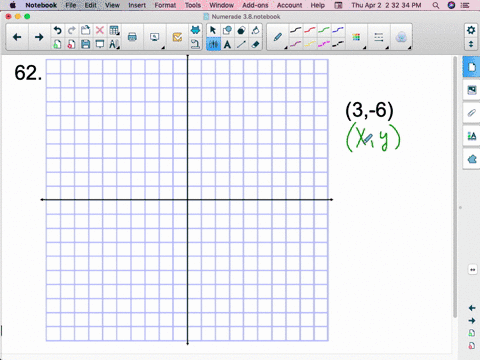
Task: Open the Edit menu
Action: click(90, 5)
